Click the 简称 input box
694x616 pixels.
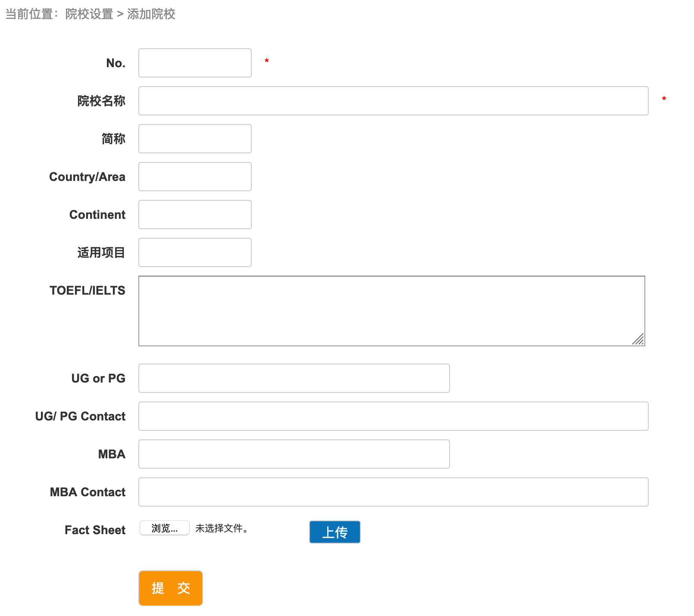coord(195,139)
